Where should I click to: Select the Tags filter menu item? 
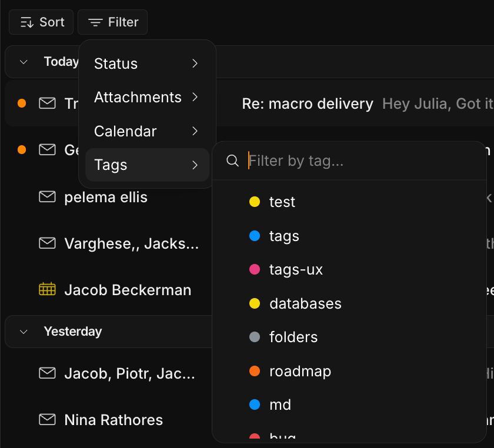click(147, 165)
